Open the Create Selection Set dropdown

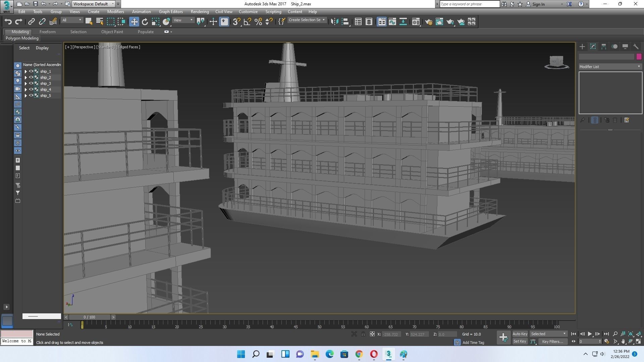(307, 20)
